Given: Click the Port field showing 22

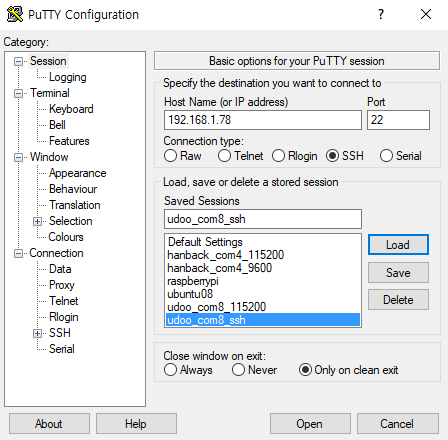Looking at the screenshot, I should point(398,120).
